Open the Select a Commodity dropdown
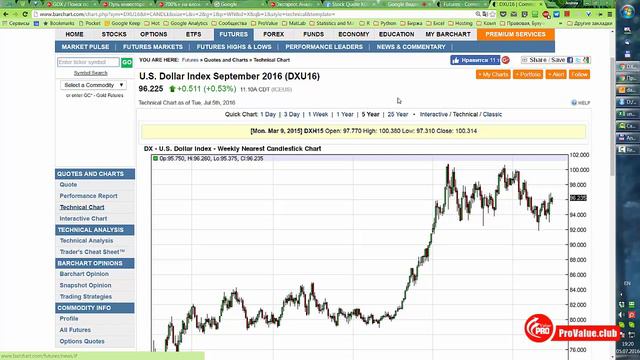The width and height of the screenshot is (640, 360). point(93,85)
